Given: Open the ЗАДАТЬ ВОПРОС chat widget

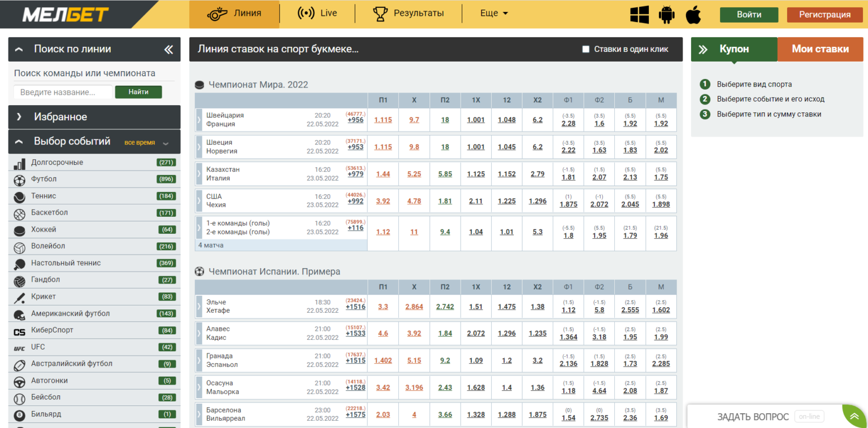Looking at the screenshot, I should point(753,417).
